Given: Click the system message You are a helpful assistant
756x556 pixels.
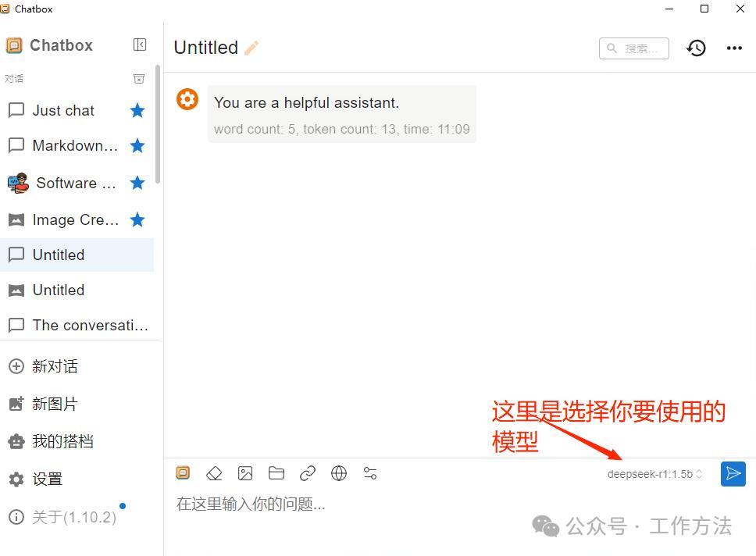Looking at the screenshot, I should point(307,103).
